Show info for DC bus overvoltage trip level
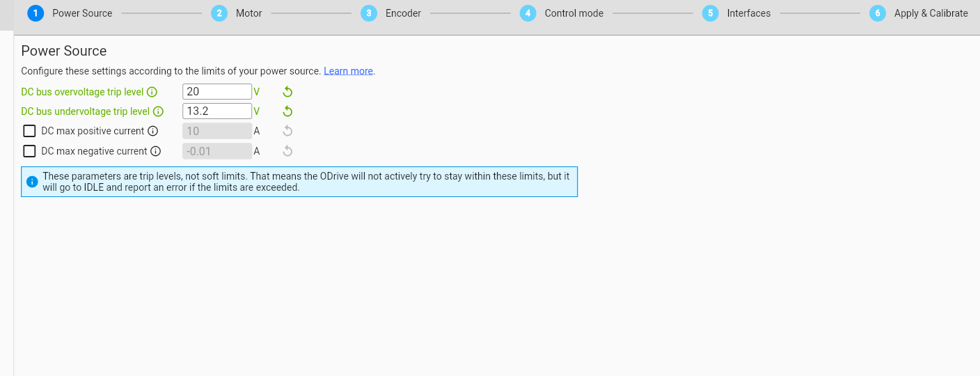980x376 pixels. 152,92
